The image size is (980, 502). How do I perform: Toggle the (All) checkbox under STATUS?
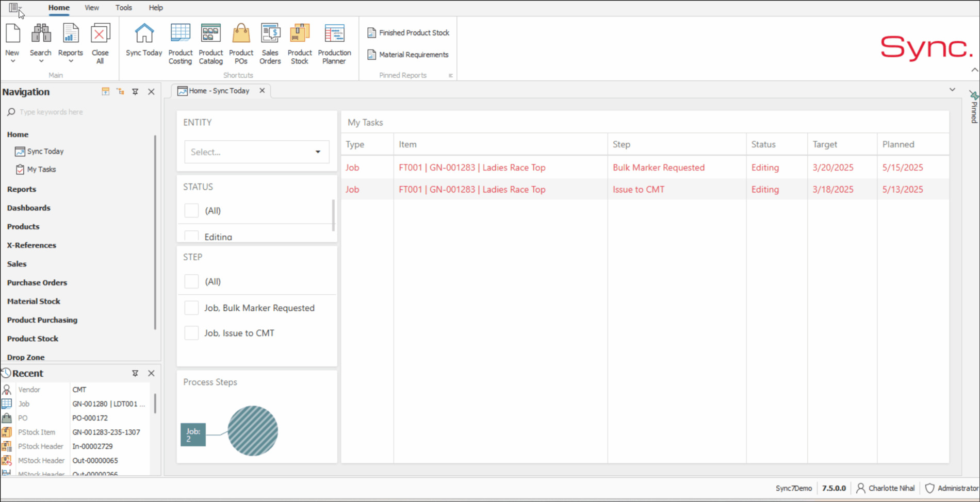(x=191, y=210)
